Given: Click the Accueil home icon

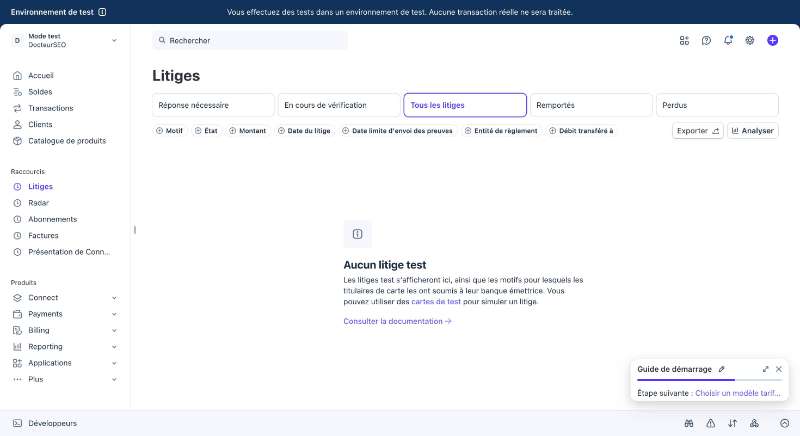Looking at the screenshot, I should 17,75.
